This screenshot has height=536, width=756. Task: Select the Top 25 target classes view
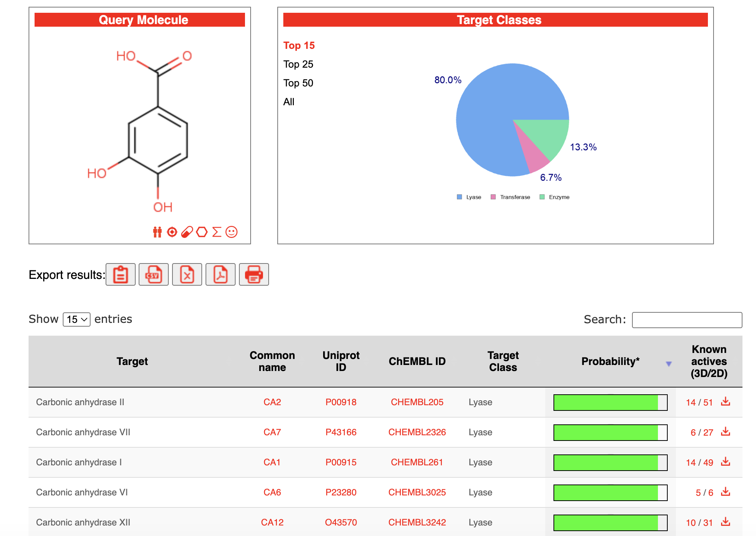[298, 64]
